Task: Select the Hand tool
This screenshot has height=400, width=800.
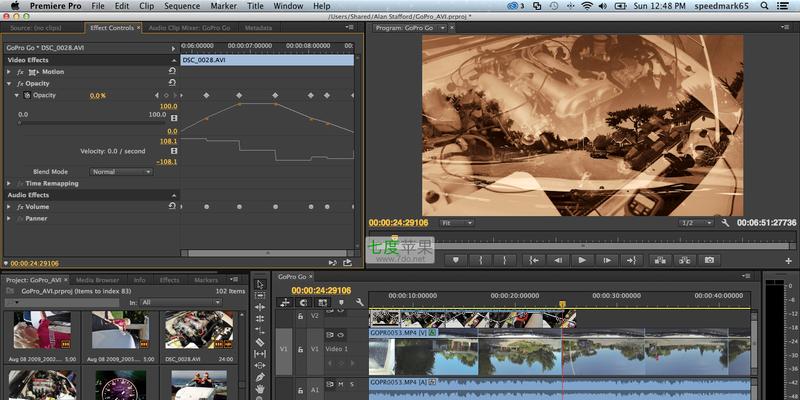Action: click(x=260, y=389)
